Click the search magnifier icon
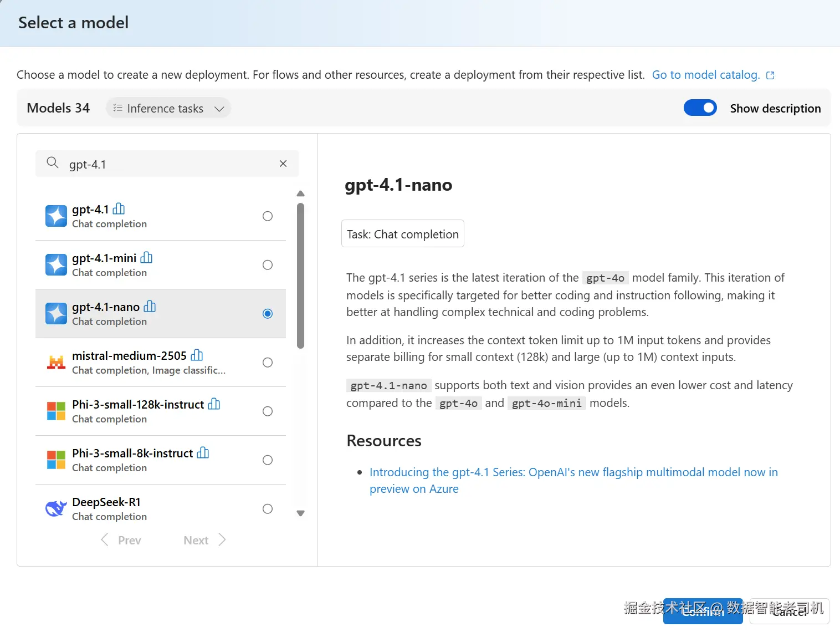840x632 pixels. pyautogui.click(x=53, y=163)
